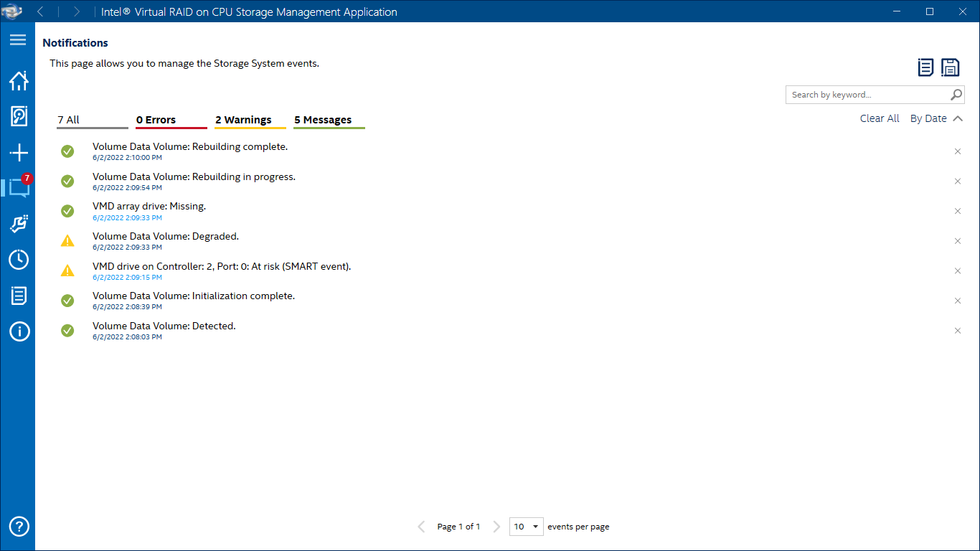Screen dimensions: 980x551
Task: Open the Help question mark icon
Action: coord(19,526)
